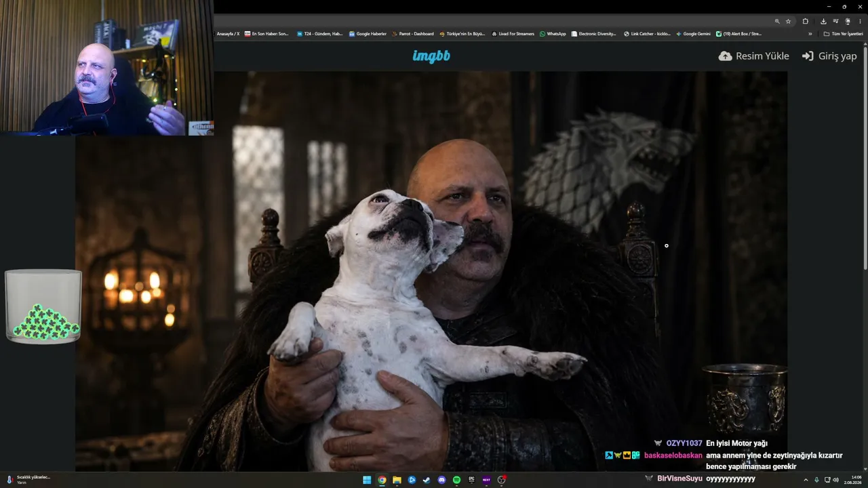This screenshot has width=868, height=488.
Task: Open the WhatsApp bookmark
Action: point(553,34)
